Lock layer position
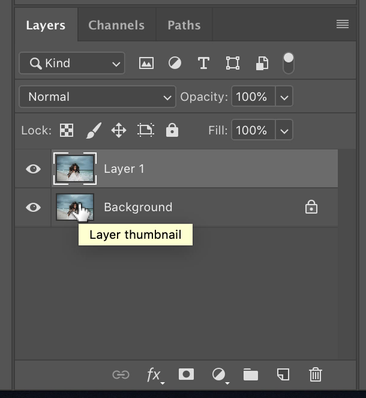 [x=119, y=130]
